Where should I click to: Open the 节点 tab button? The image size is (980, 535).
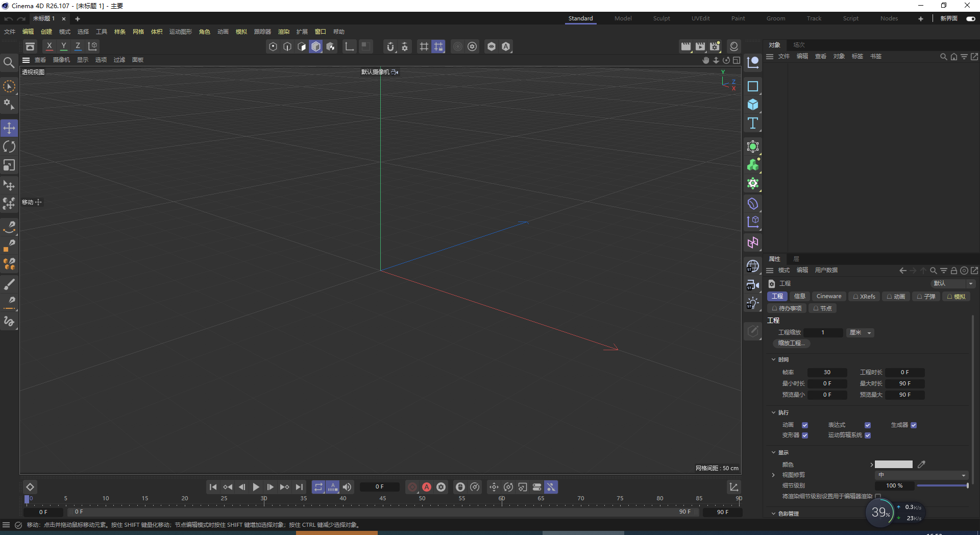pos(822,308)
